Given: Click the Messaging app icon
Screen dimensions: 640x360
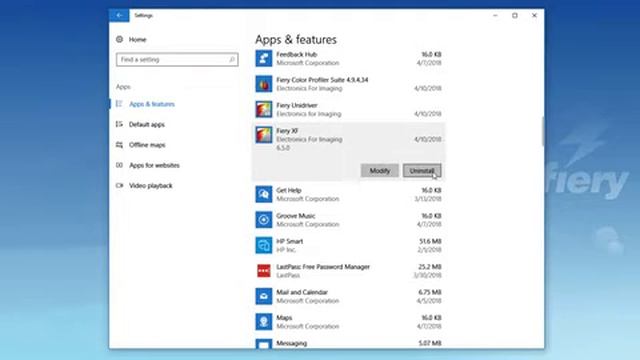Looking at the screenshot, I should 264,344.
